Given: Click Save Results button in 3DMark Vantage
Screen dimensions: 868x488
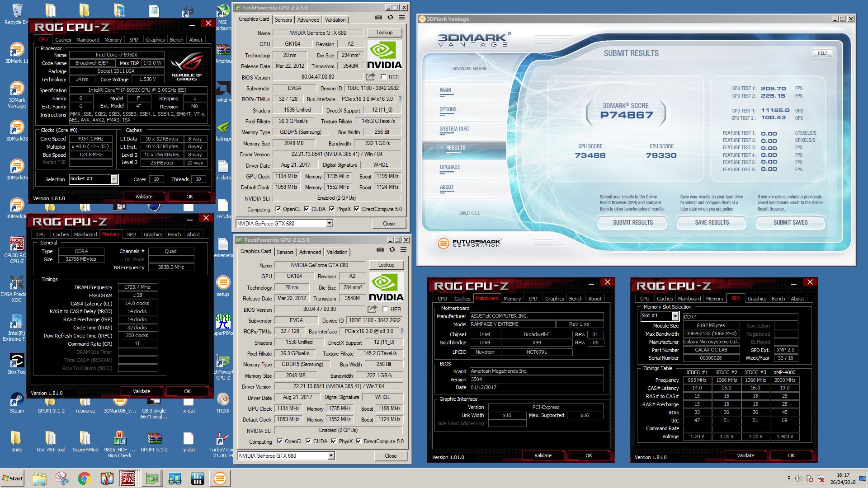Looking at the screenshot, I should coord(712,222).
